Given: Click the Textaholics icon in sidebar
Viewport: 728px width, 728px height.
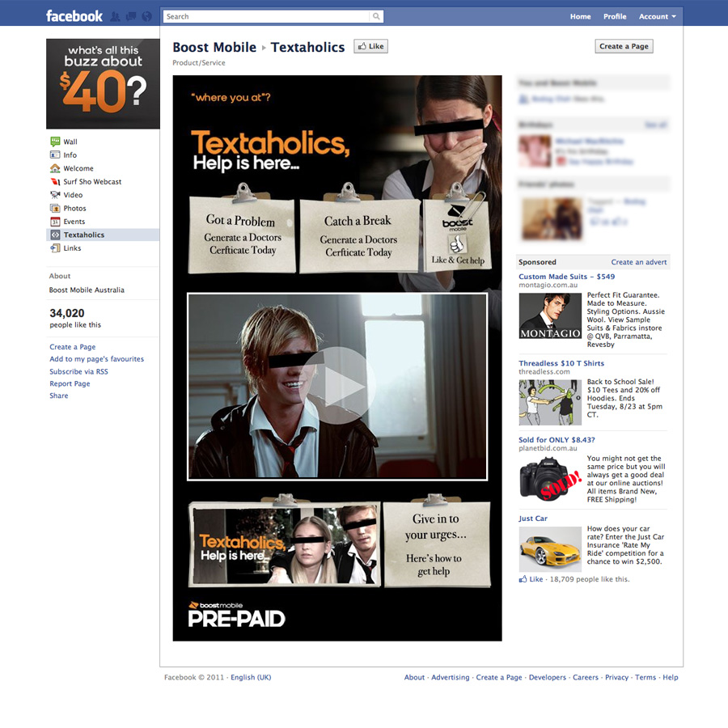Looking at the screenshot, I should pos(55,235).
